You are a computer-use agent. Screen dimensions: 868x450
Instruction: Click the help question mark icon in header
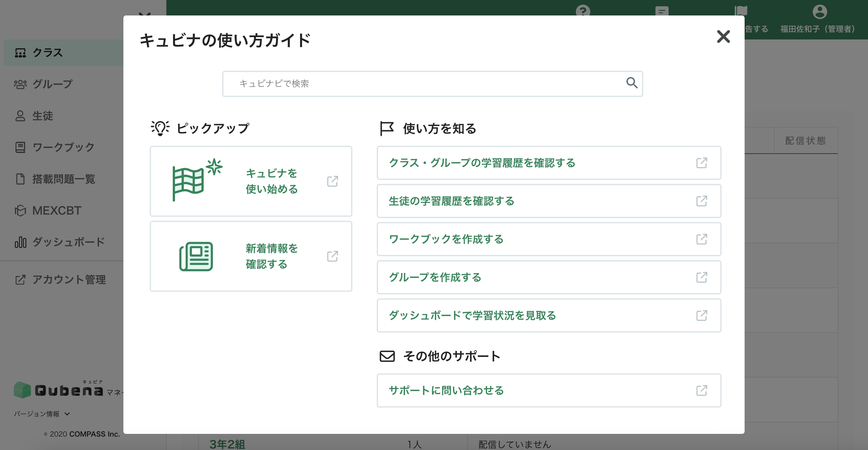pos(583,11)
